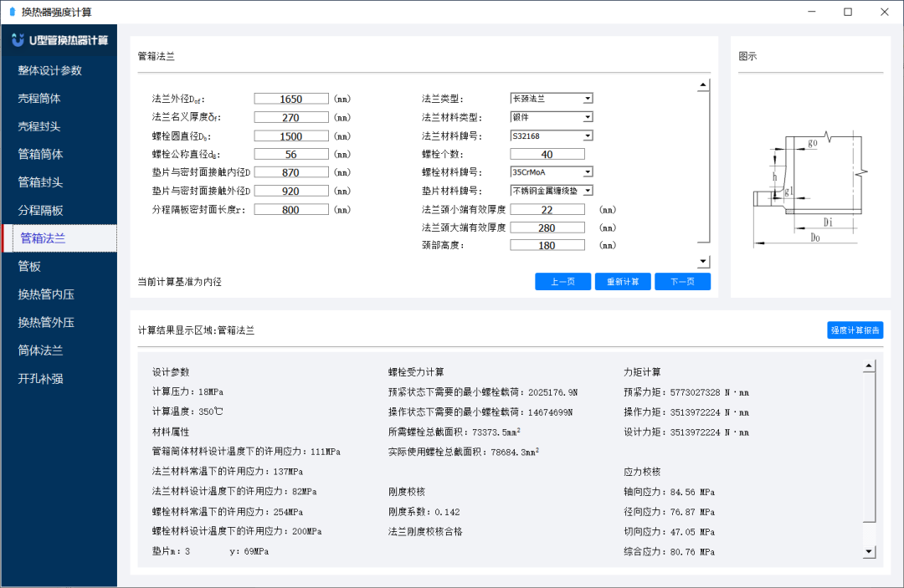Image resolution: width=904 pixels, height=588 pixels.
Task: Click the 轴向应力: 84.56 MPa text
Action: (x=670, y=492)
